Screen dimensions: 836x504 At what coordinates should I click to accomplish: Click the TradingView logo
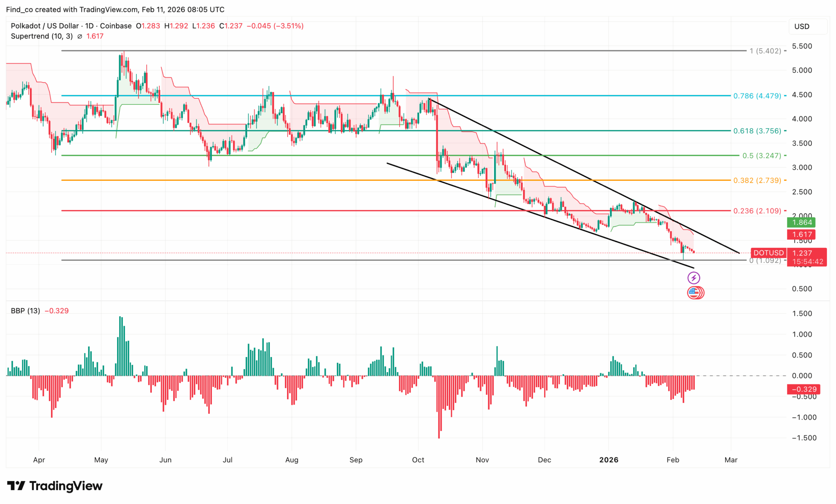(x=55, y=486)
